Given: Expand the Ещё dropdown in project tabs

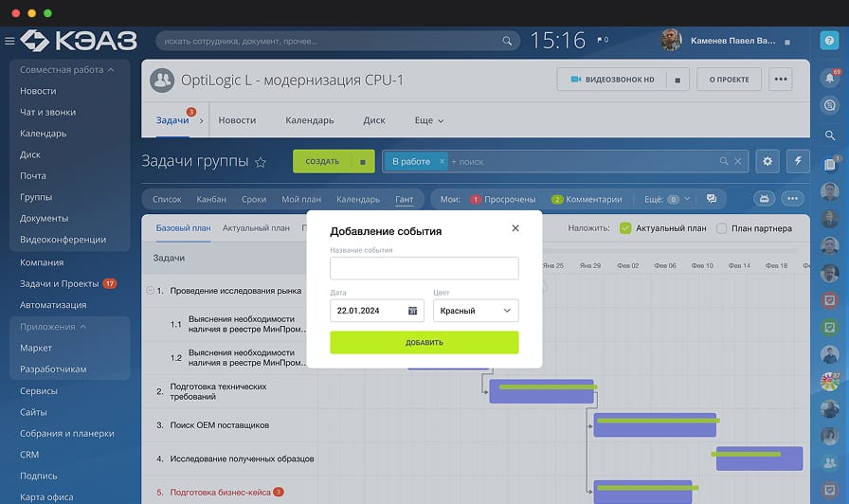Looking at the screenshot, I should 428,120.
